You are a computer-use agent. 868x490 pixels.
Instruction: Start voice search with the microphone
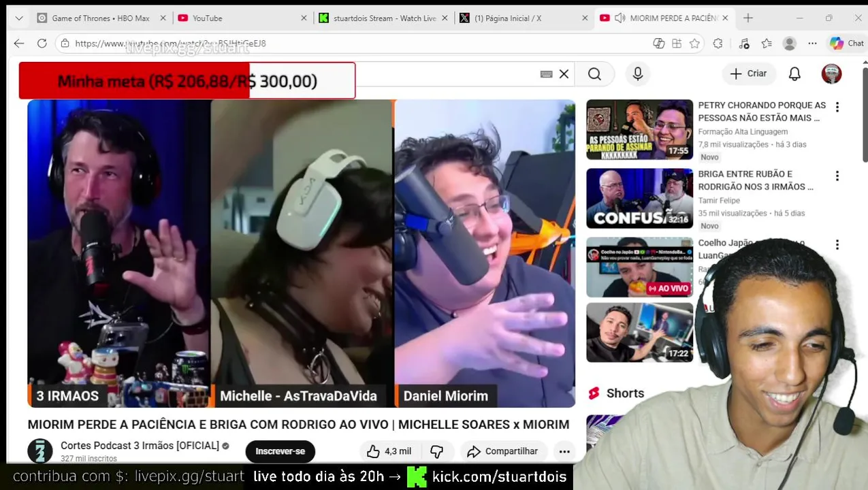click(638, 73)
